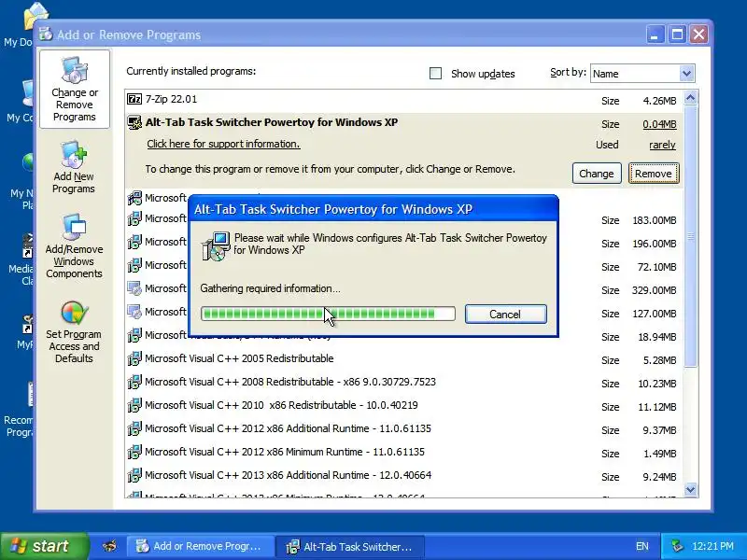
Task: Click the Microsoft entry icon beside 18.94MB size
Action: [134, 335]
